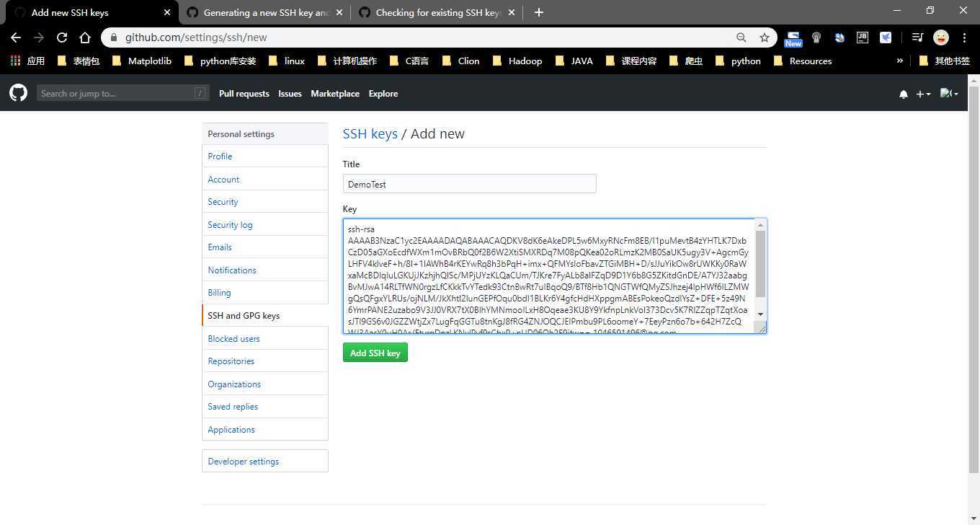Open the blue hand extension icon
Viewport: 980px width, 525px height.
click(x=839, y=37)
